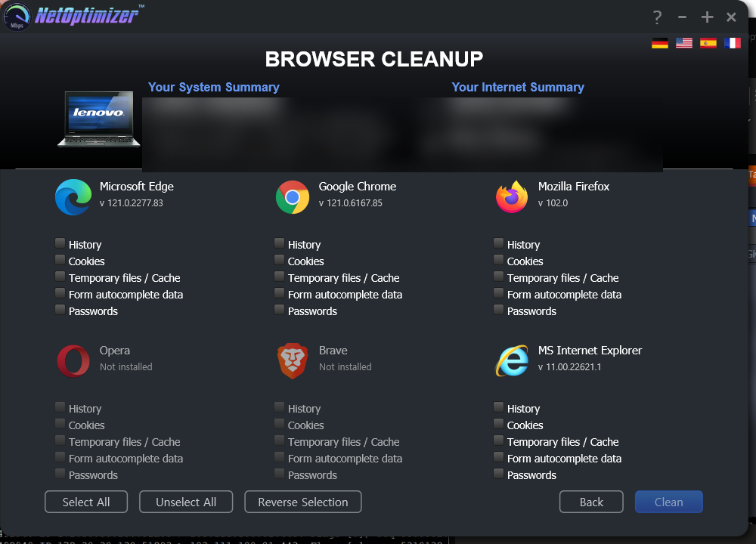This screenshot has width=756, height=544.
Task: Click the Reverse Selection button
Action: (x=303, y=502)
